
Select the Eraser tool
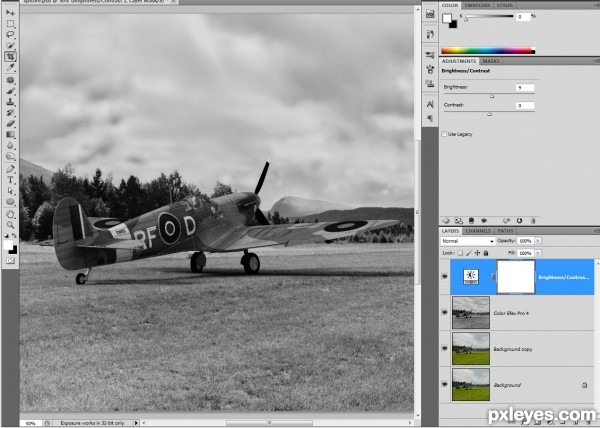[x=10, y=124]
